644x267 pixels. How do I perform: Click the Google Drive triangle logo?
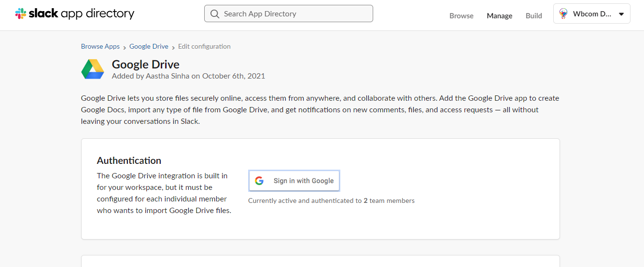click(93, 69)
